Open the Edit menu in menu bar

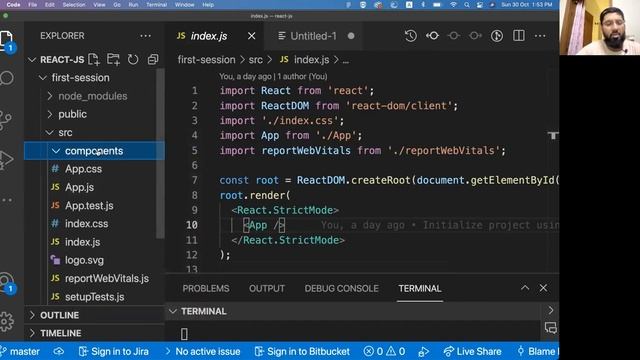[x=50, y=4]
